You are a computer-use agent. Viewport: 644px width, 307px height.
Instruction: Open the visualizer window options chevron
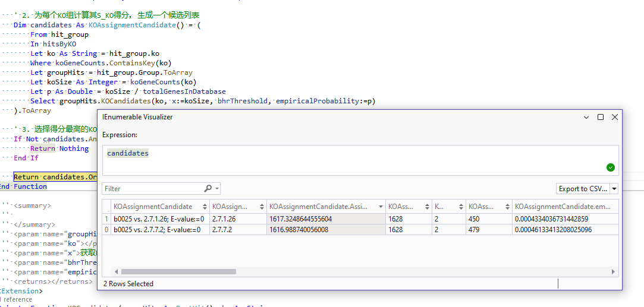click(x=586, y=117)
